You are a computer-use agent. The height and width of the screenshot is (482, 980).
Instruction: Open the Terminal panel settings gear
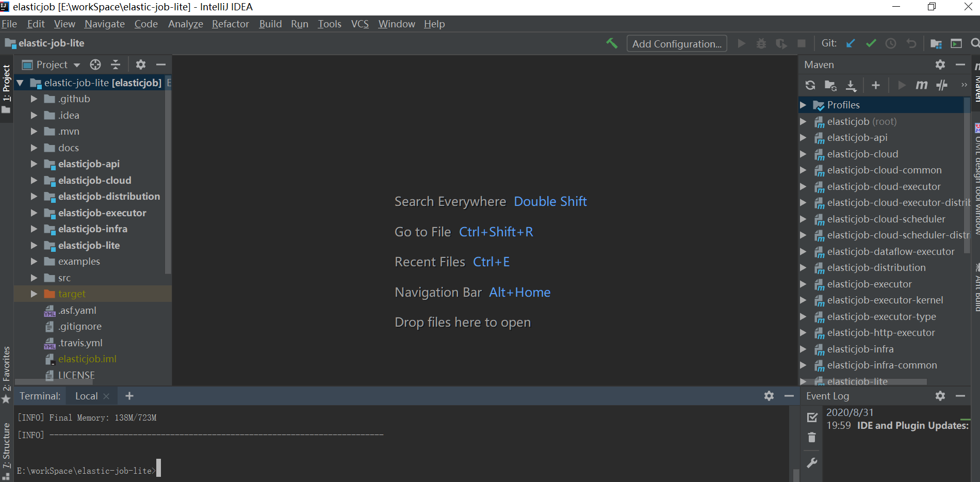point(769,396)
